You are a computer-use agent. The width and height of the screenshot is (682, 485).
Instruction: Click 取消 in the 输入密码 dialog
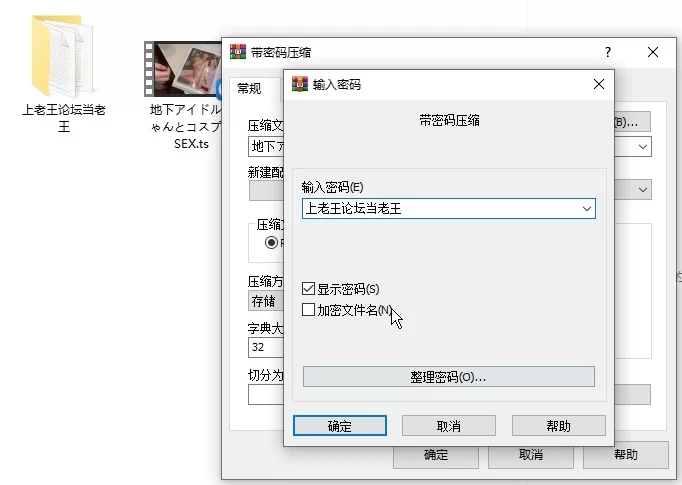(x=449, y=426)
